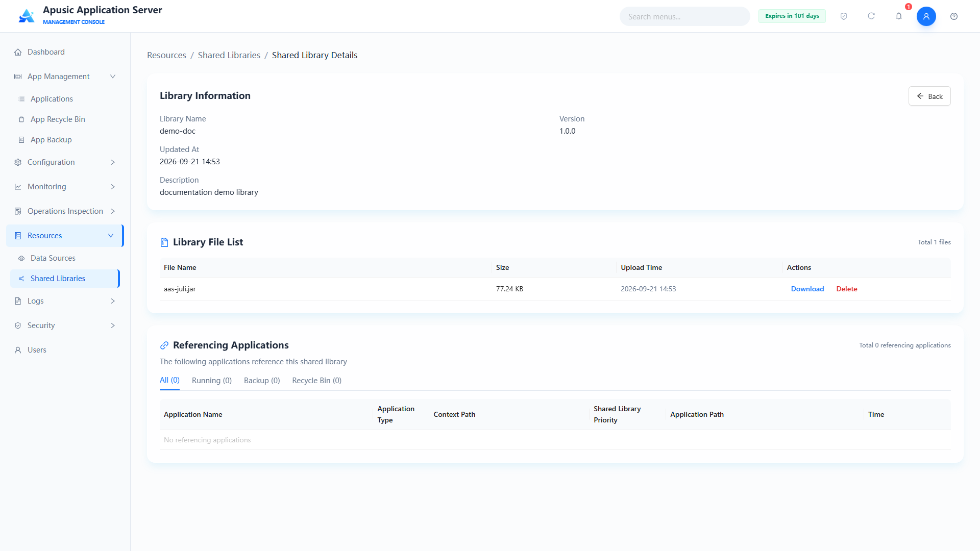
Task: Click the Security shield icon in sidebar
Action: point(18,325)
